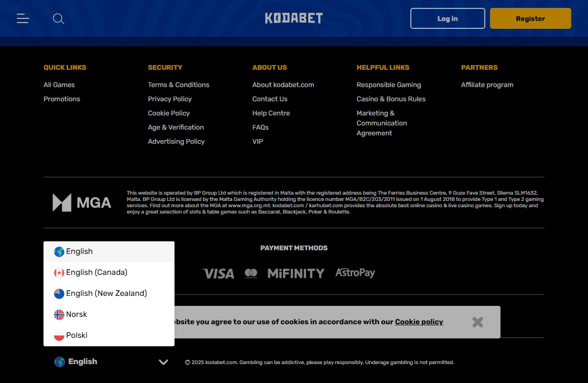This screenshot has width=588, height=383.
Task: Click the ABOUT US heading
Action: (x=269, y=68)
